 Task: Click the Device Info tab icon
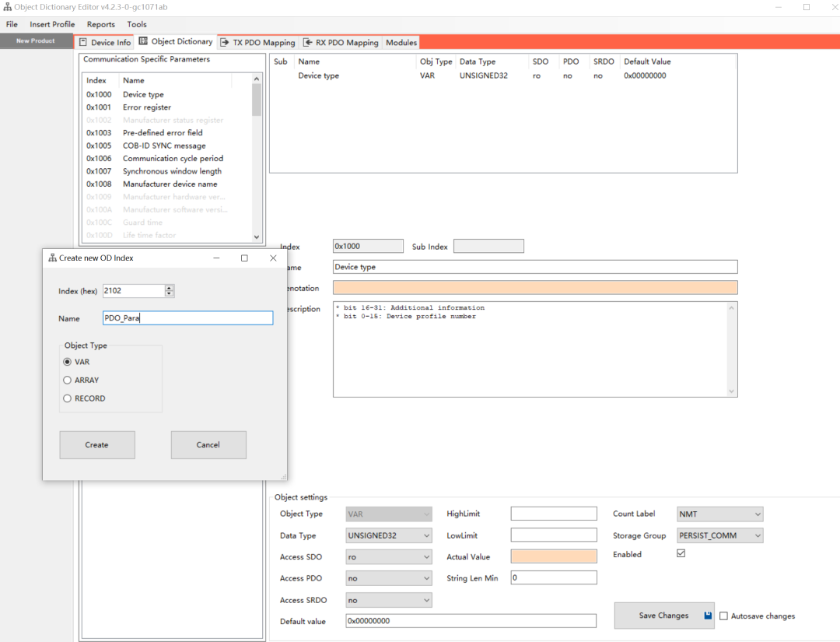coord(82,42)
